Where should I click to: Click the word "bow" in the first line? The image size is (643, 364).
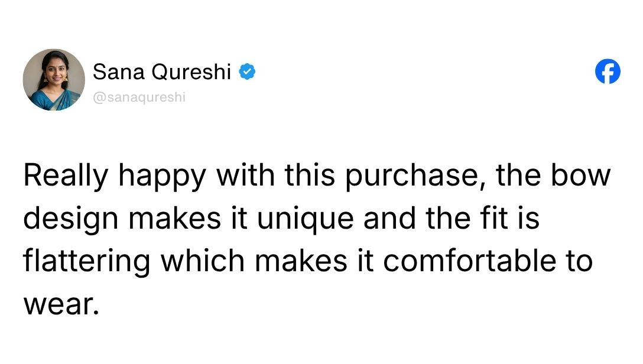click(581, 176)
